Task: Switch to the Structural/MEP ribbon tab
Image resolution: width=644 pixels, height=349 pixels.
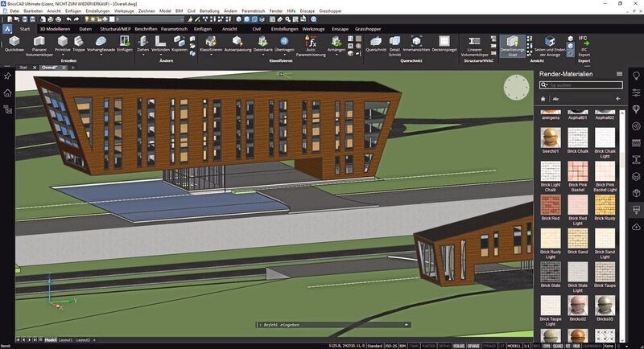Action: [114, 27]
